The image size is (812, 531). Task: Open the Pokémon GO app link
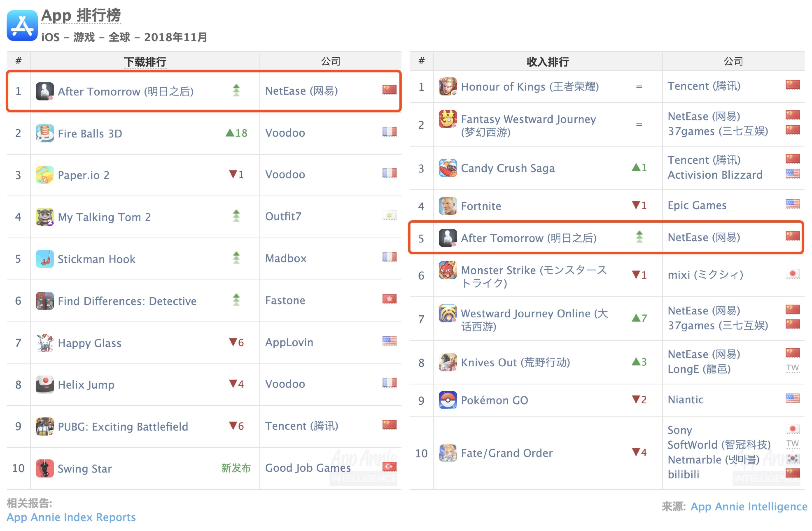[x=494, y=401]
